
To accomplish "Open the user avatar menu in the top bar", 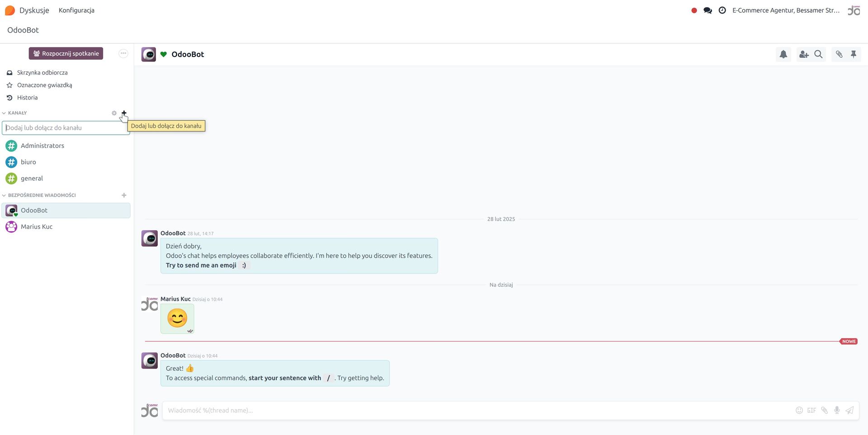I will click(854, 10).
